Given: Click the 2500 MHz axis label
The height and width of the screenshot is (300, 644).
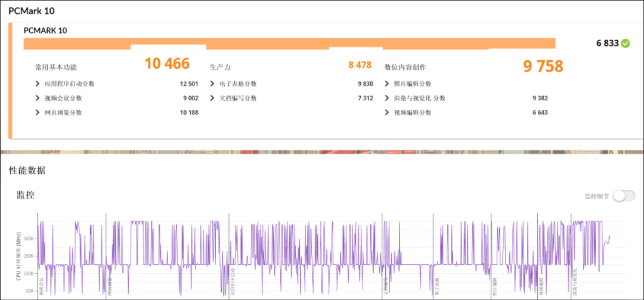Looking at the screenshot, I should 27,256.
